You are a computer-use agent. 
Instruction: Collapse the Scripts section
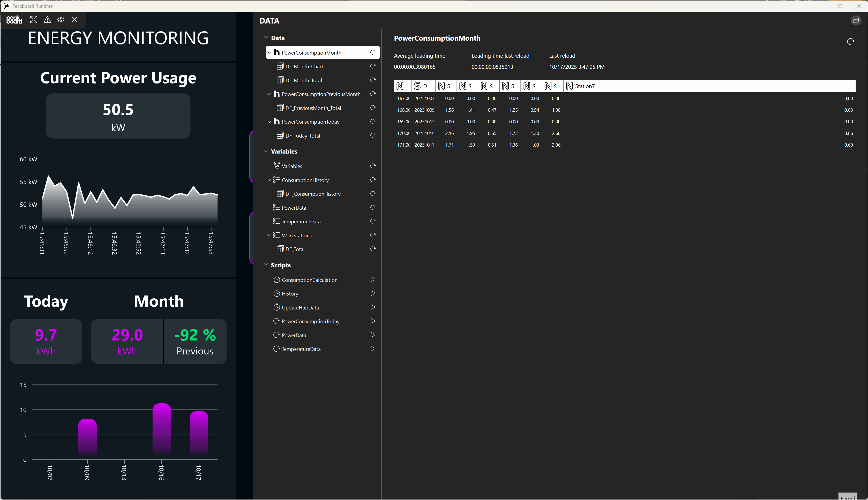[x=266, y=265]
